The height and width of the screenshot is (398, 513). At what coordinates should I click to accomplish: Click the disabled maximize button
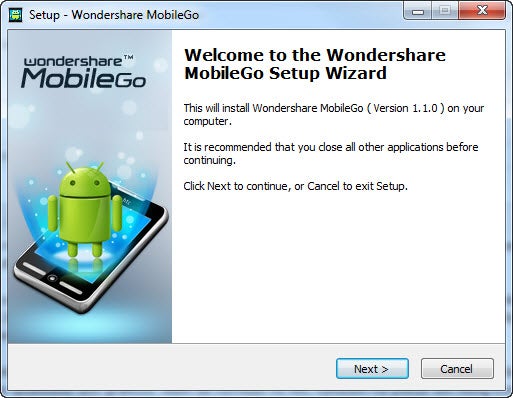(x=445, y=10)
